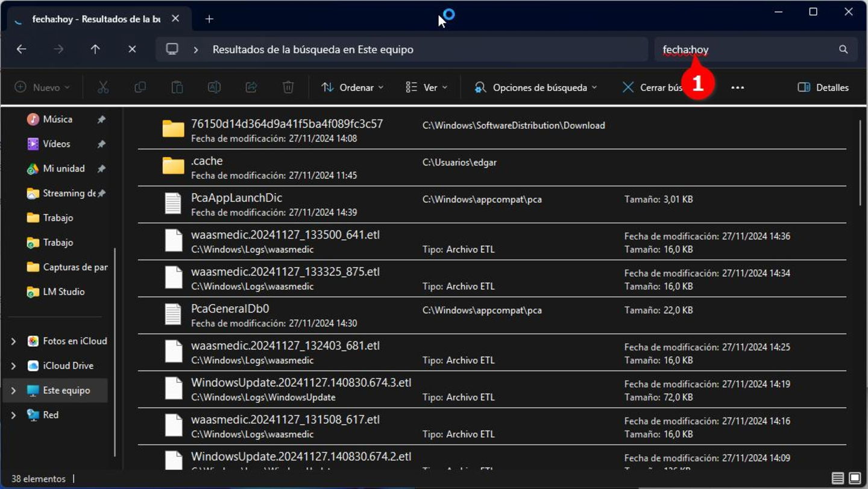Click path C:\Windows\SoftwareDistribution\Download
This screenshot has width=868, height=489.
[514, 125]
